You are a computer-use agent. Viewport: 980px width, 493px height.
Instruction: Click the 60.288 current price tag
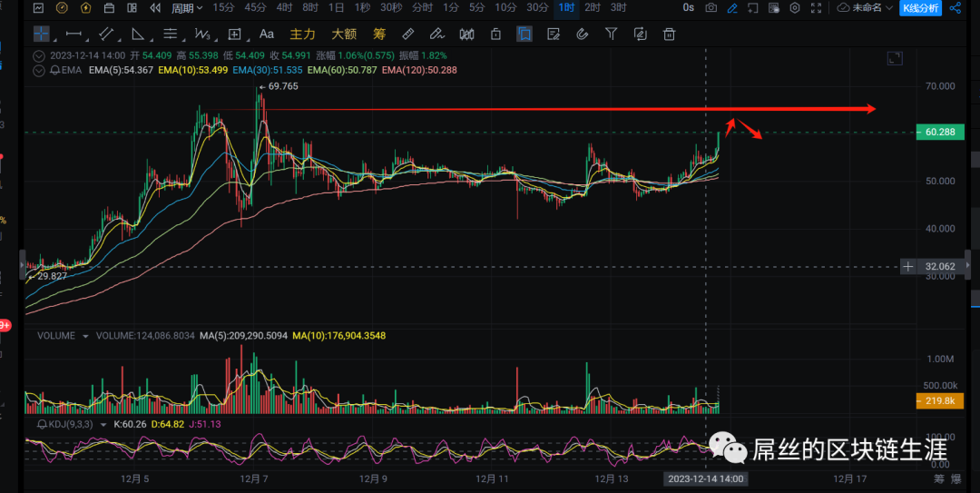[940, 132]
